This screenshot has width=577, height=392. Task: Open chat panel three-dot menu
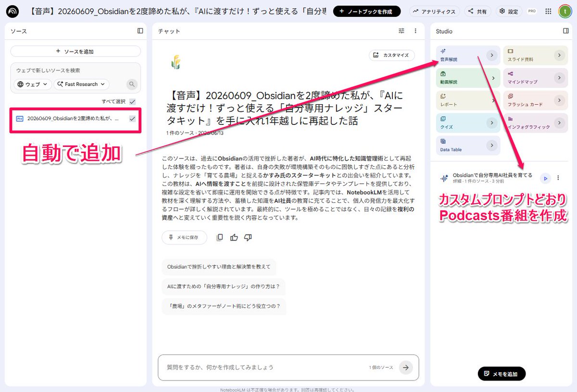pos(415,31)
